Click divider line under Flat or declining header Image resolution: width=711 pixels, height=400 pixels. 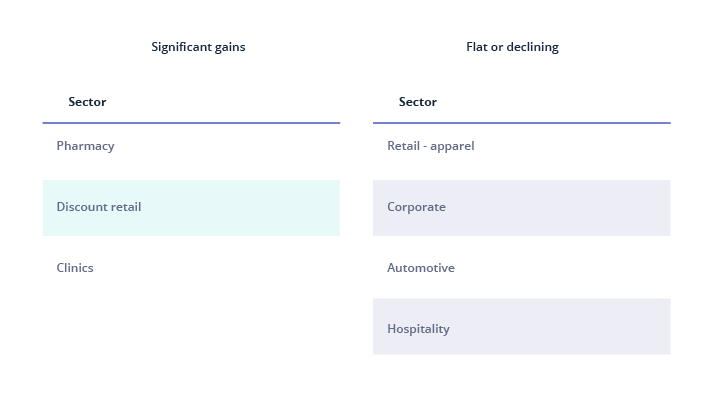[521, 123]
